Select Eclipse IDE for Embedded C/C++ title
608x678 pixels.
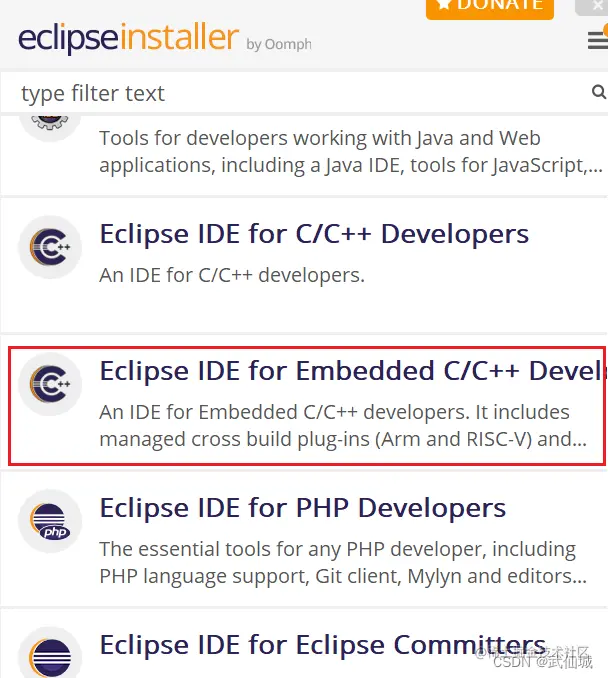tap(352, 371)
